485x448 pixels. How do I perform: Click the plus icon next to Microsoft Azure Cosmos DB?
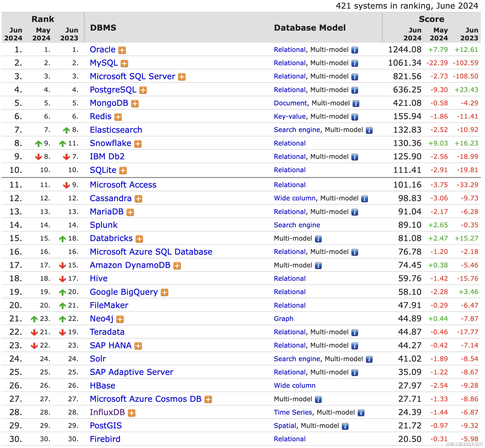208,399
